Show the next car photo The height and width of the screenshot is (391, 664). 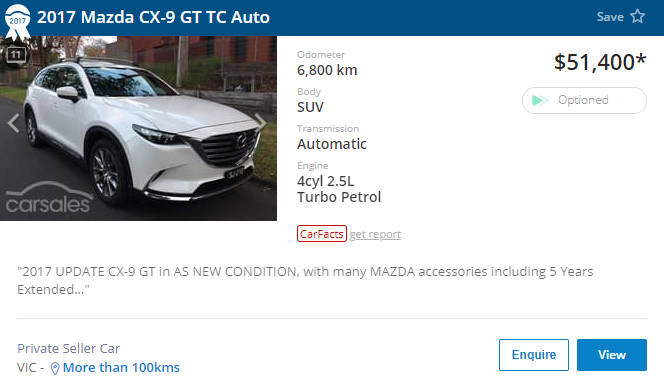point(261,123)
